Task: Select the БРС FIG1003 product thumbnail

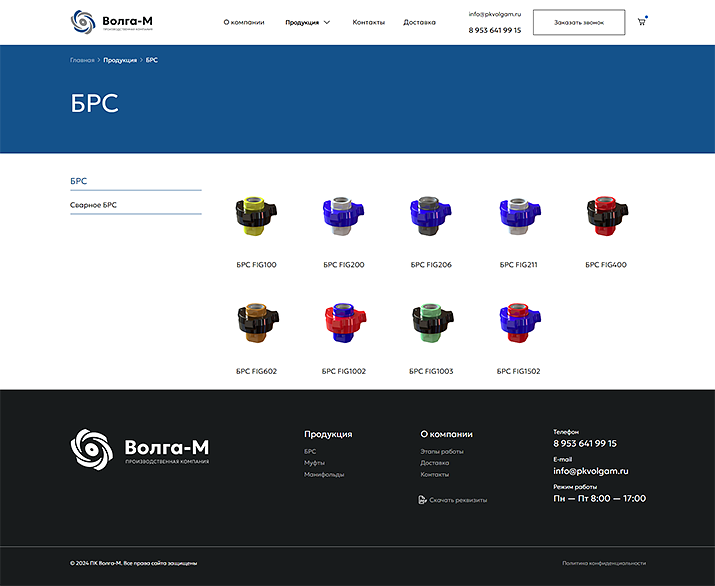Action: click(x=431, y=323)
